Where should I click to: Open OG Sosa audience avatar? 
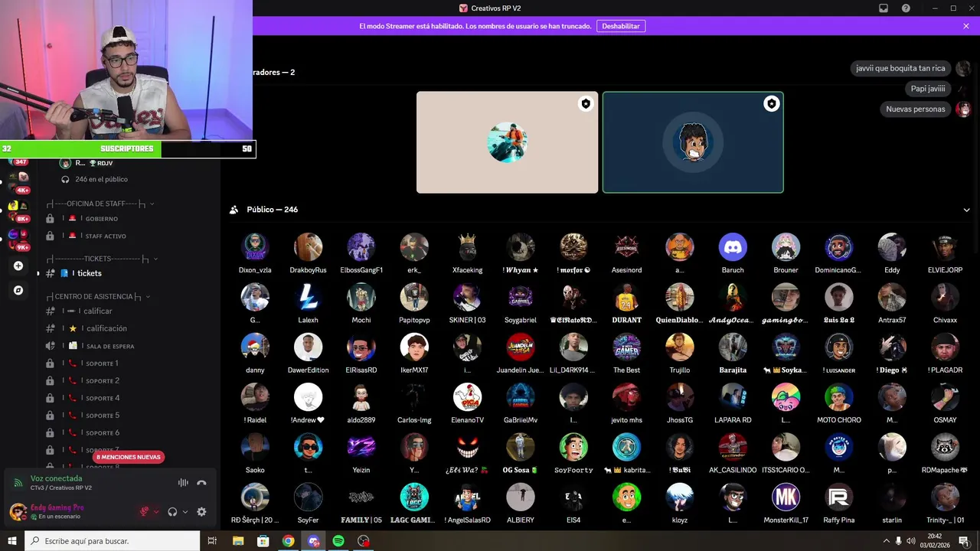pyautogui.click(x=520, y=447)
